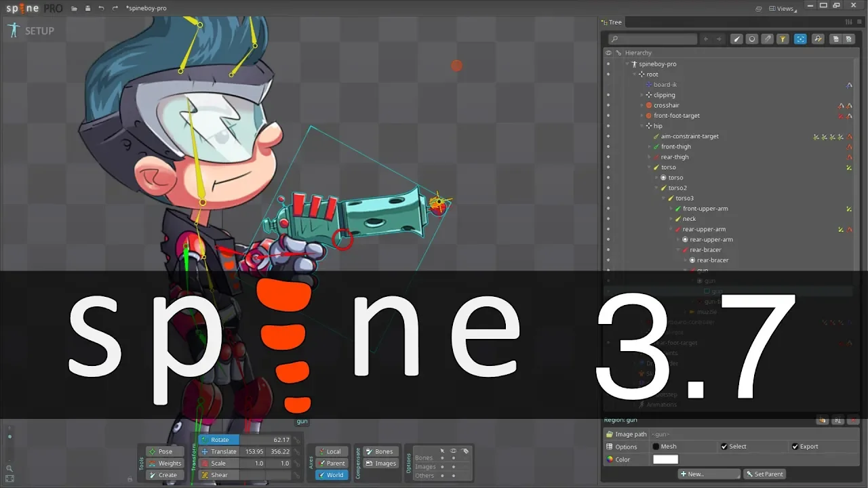Go back with Tree left arrow
The height and width of the screenshot is (488, 868).
706,39
